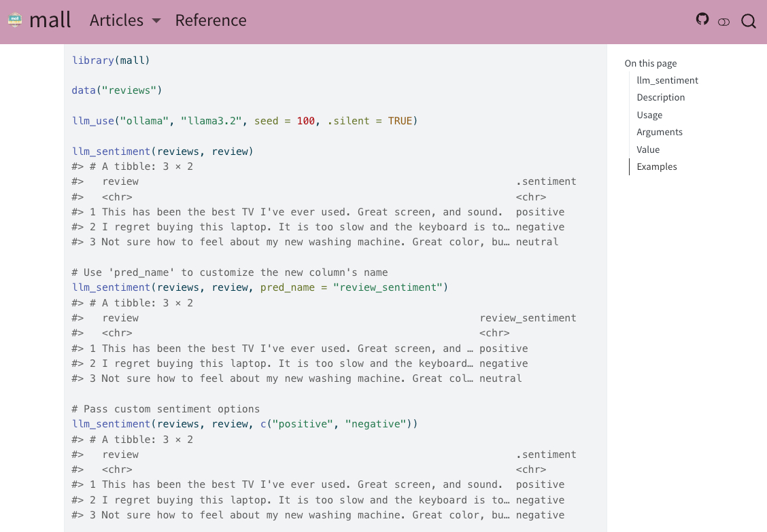Screen dimensions: 767x532
Task: Open the GitHub repository icon
Action: pos(702,19)
